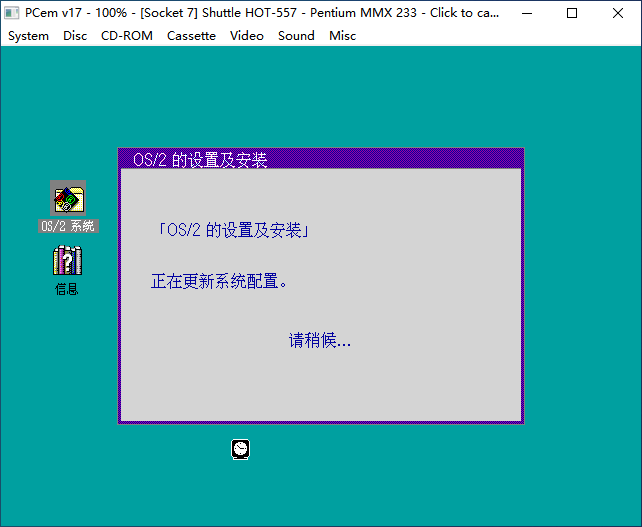Open the Cassette menu
The image size is (642, 527).
(x=191, y=36)
